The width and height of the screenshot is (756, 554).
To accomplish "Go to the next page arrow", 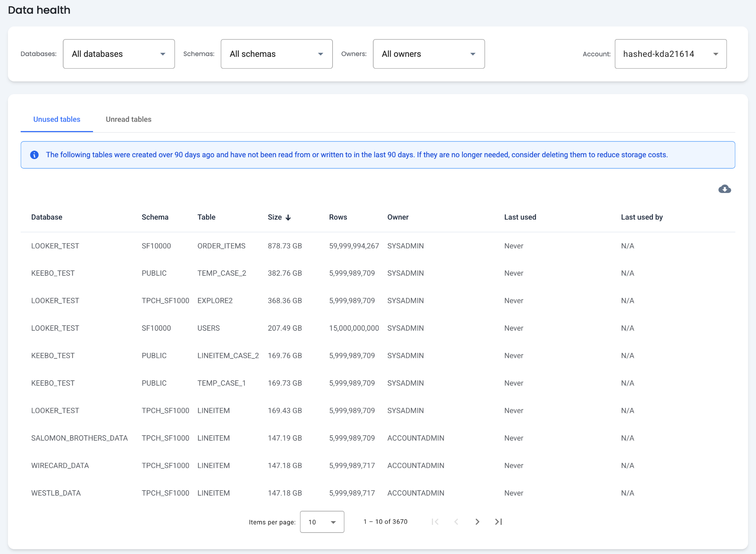I will pyautogui.click(x=477, y=522).
